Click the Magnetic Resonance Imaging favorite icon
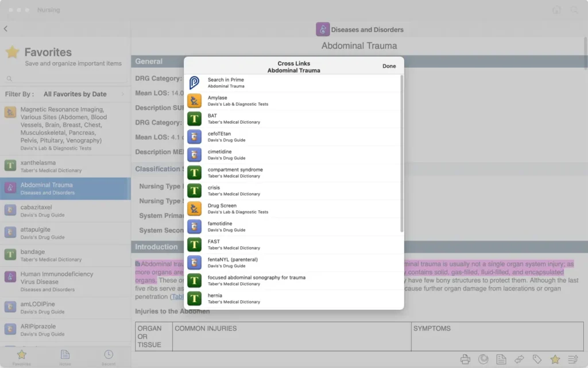Screen dimensions: 588x368 pos(10,112)
